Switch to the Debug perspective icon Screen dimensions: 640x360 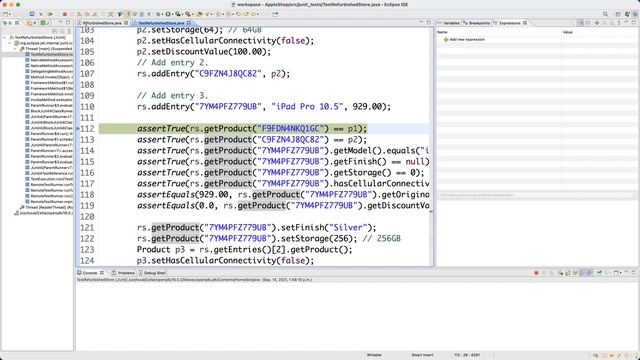(635, 14)
